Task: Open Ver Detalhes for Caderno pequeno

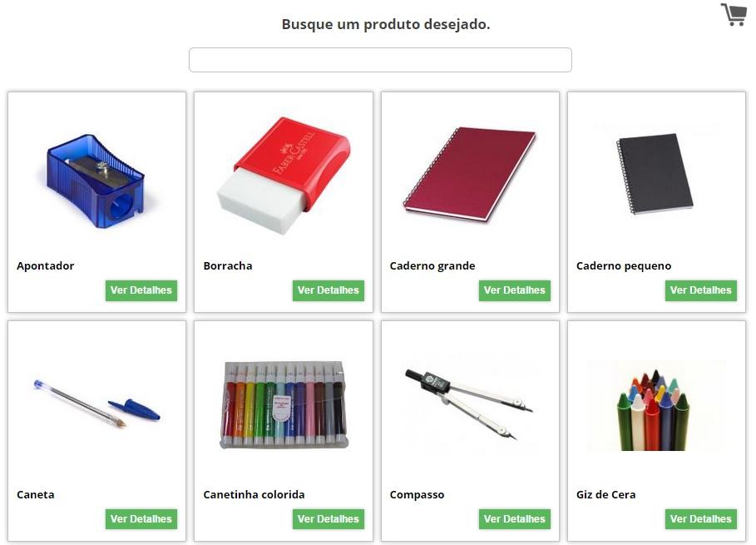Action: pyautogui.click(x=701, y=290)
